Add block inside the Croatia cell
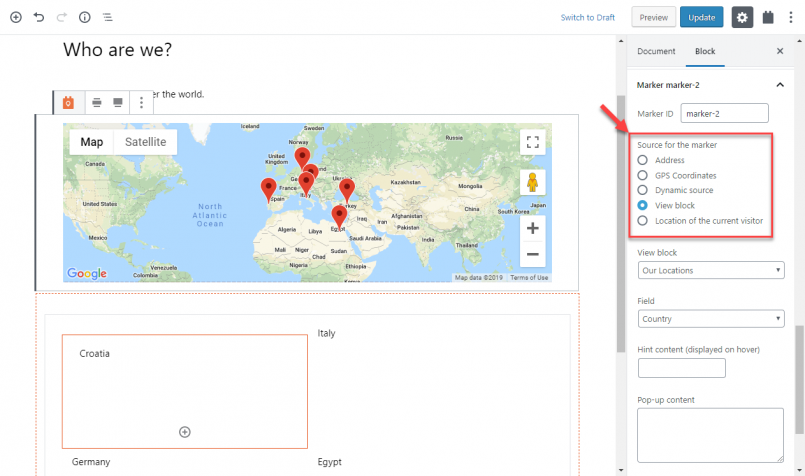This screenshot has height=476, width=805. point(185,432)
